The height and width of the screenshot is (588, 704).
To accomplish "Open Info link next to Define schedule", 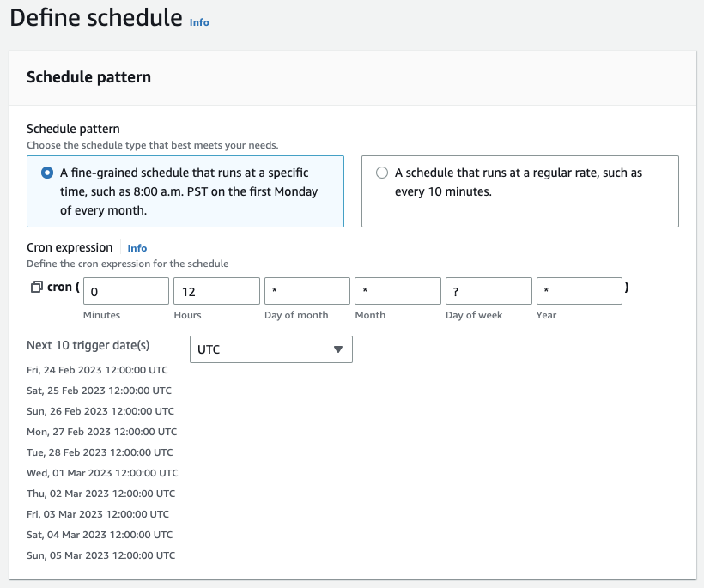I will [199, 22].
